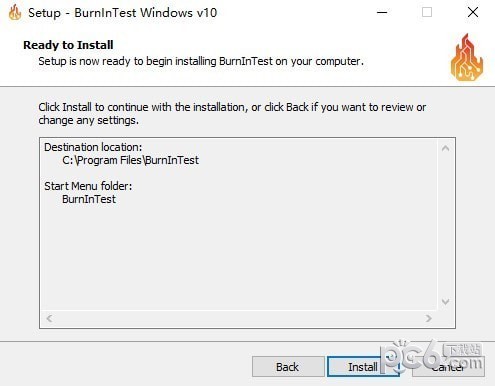Minimize the Setup window
Viewport: 495px width, 386px height.
tap(382, 13)
